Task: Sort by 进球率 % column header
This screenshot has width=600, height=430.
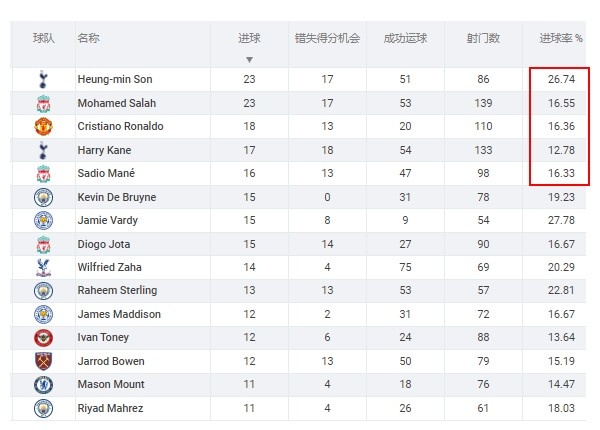Action: (x=561, y=38)
